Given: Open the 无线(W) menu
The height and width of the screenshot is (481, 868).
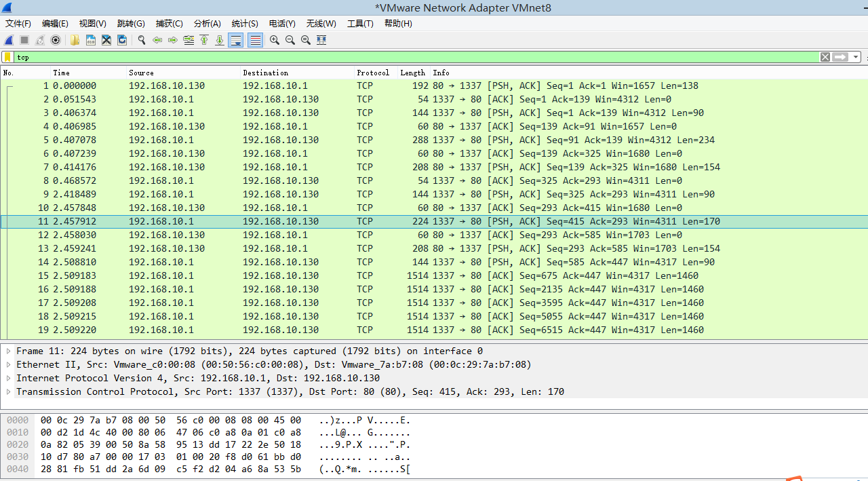Looking at the screenshot, I should [321, 23].
